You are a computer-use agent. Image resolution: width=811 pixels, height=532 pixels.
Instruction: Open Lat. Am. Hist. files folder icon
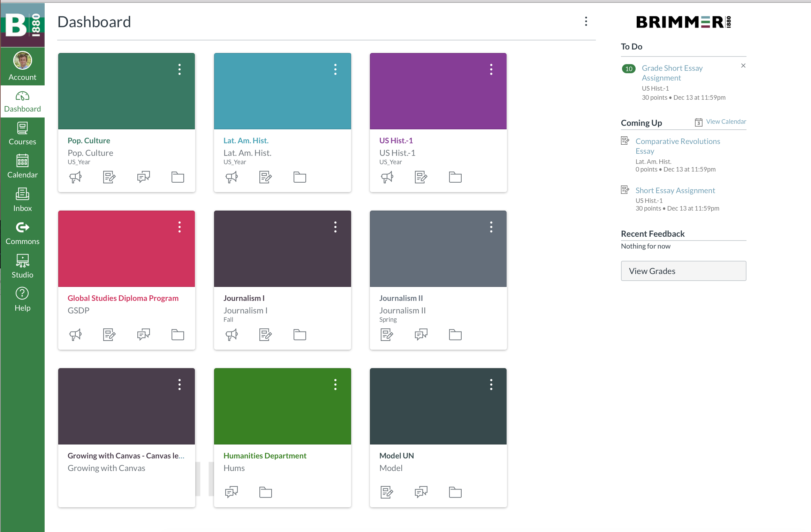(x=300, y=177)
